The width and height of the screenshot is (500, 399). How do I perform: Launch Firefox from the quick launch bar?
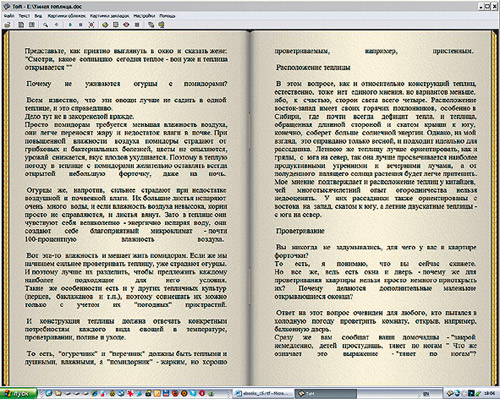(x=175, y=393)
